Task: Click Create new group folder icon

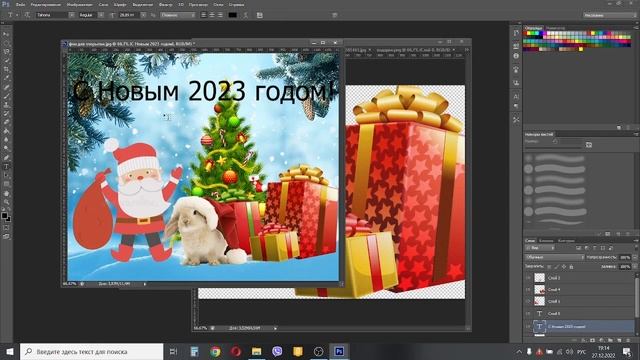Action: [611, 340]
